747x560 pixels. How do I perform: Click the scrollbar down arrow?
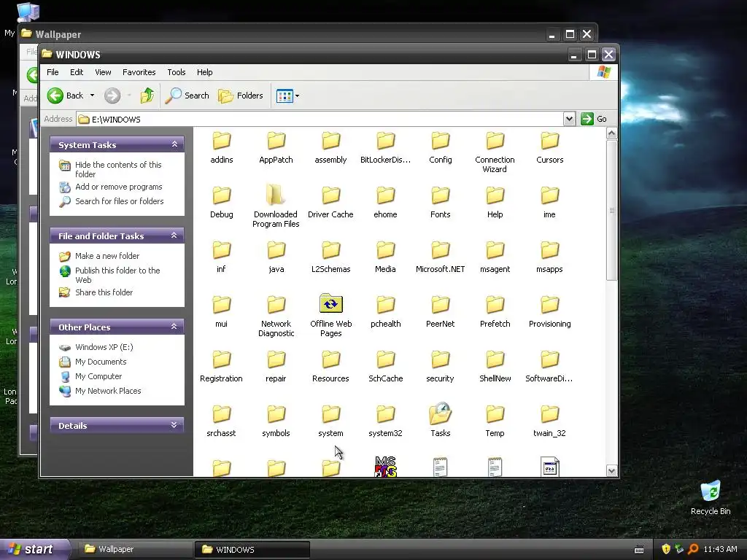[612, 470]
